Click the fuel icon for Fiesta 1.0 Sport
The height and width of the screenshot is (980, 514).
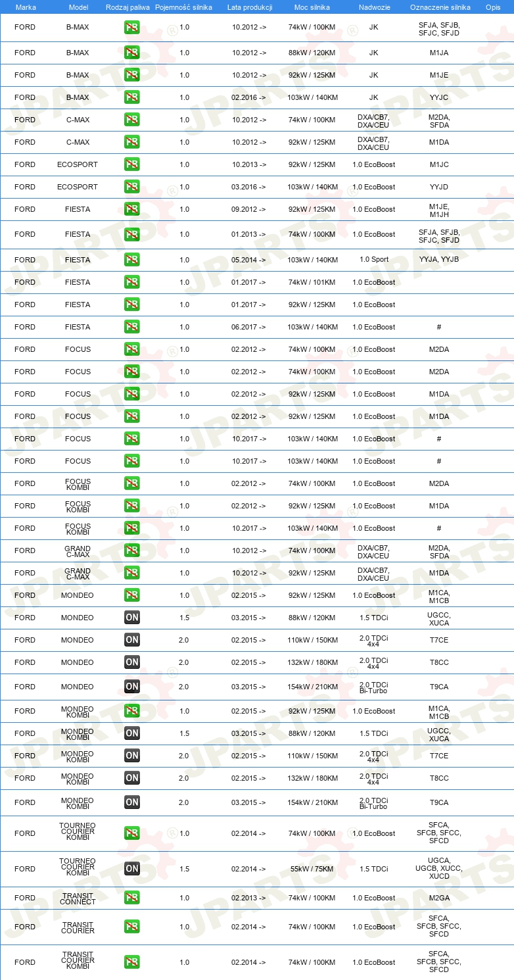[x=131, y=260]
